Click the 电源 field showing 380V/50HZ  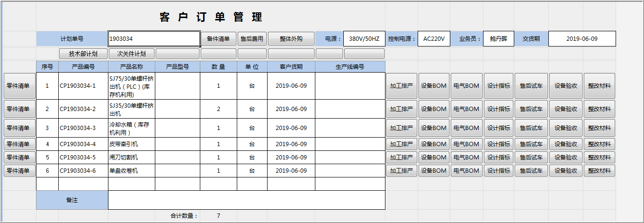pos(364,39)
